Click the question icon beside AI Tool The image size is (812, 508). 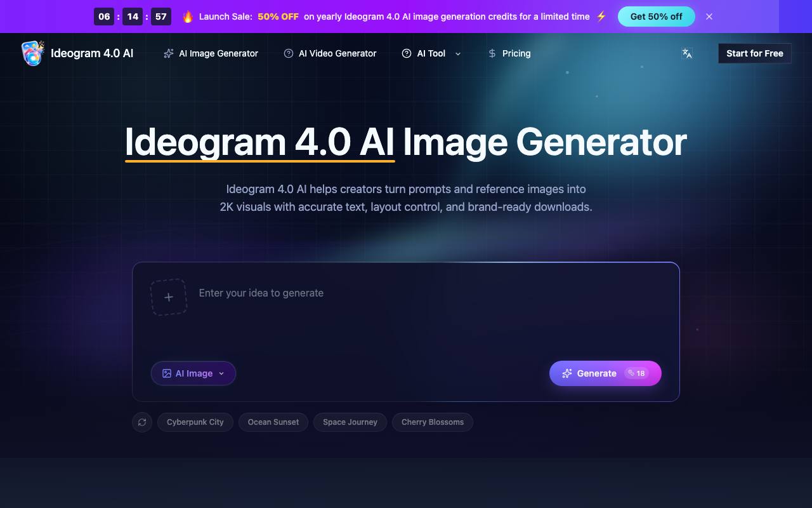pos(407,53)
